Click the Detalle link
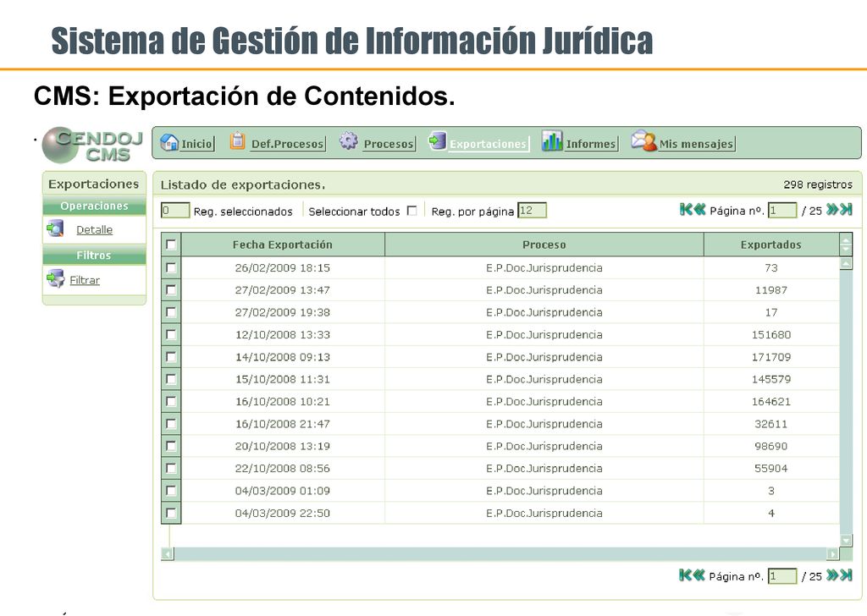867x616 pixels. tap(94, 230)
